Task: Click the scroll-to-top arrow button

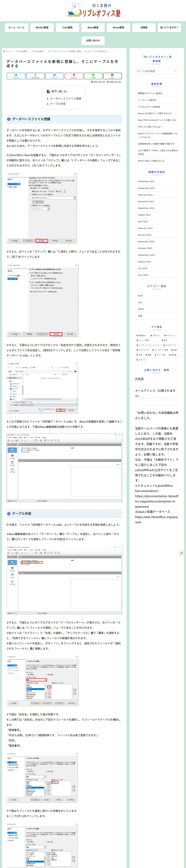Action: coord(182,553)
